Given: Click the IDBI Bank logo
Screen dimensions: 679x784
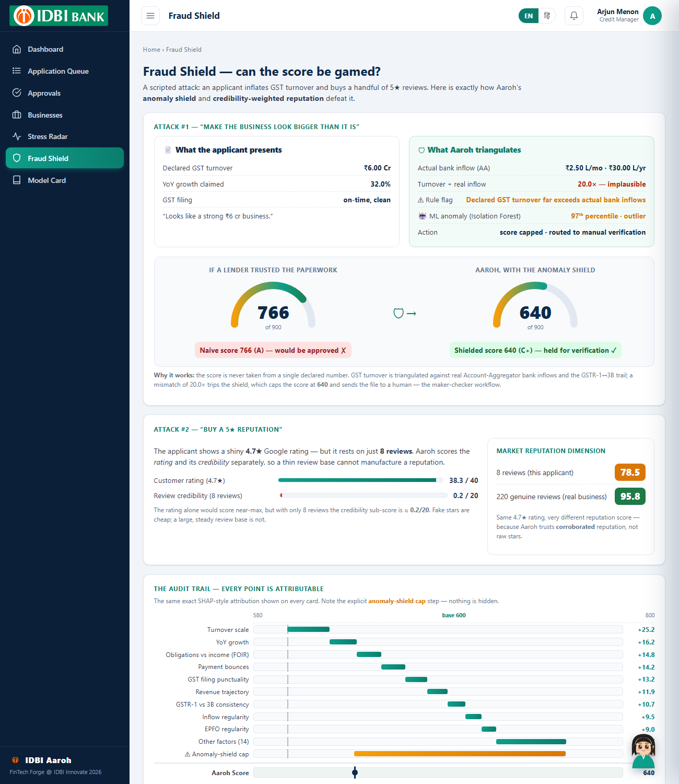Looking at the screenshot, I should tap(58, 16).
